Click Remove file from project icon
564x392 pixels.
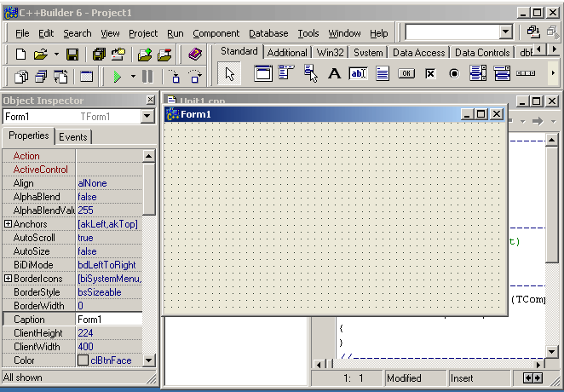pos(164,55)
